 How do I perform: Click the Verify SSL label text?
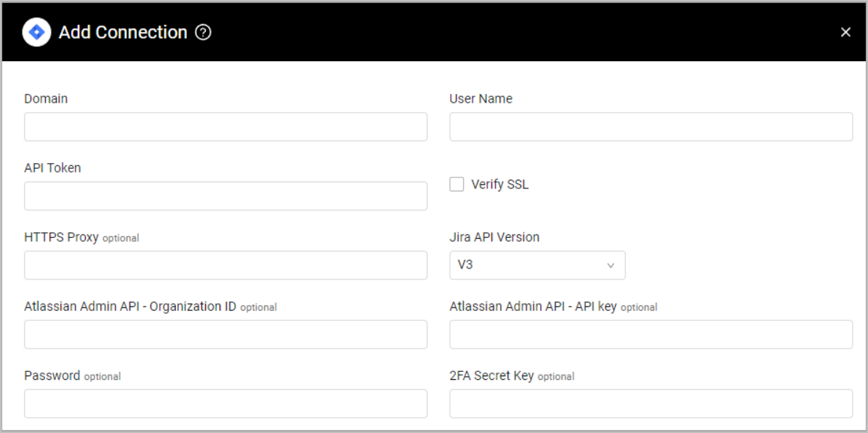pos(500,185)
